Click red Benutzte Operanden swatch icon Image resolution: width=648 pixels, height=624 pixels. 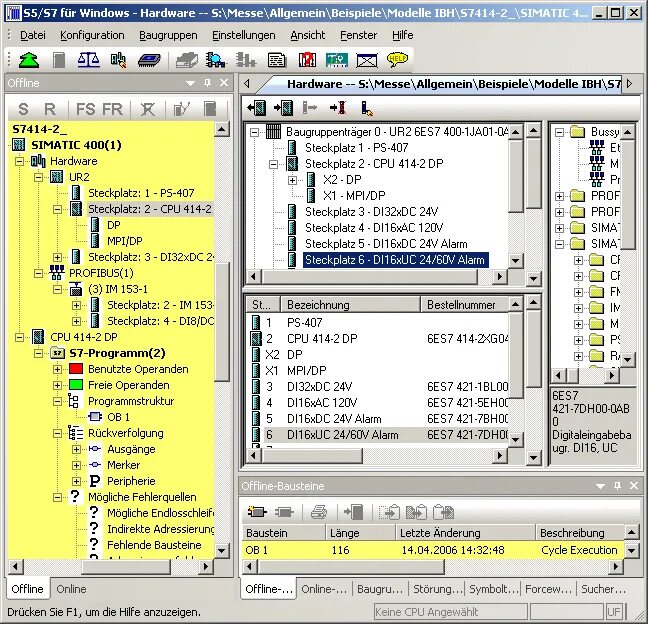[x=76, y=369]
